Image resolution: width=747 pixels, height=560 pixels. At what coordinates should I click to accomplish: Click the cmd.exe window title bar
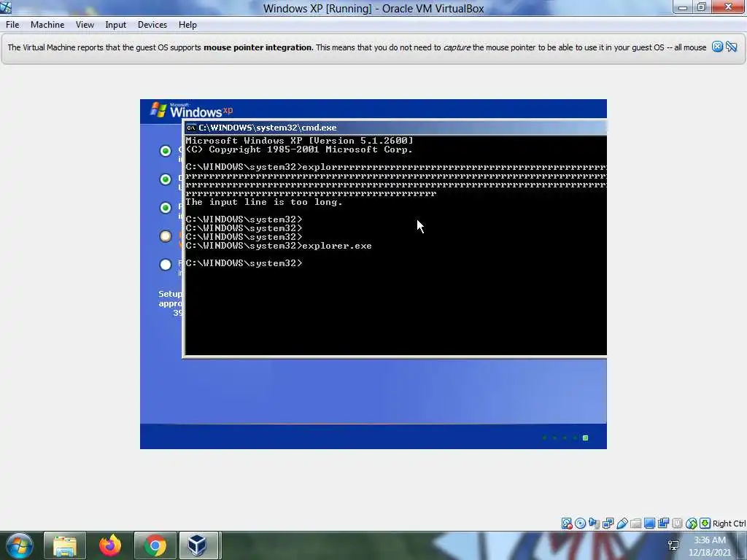395,128
